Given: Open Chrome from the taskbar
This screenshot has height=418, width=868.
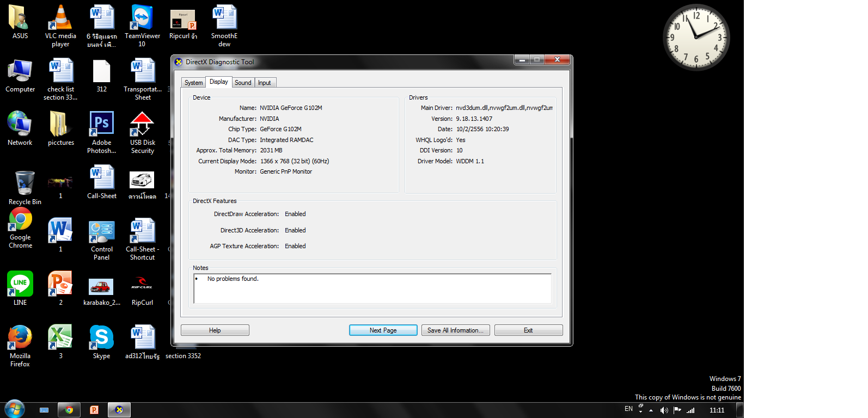Looking at the screenshot, I should [69, 410].
